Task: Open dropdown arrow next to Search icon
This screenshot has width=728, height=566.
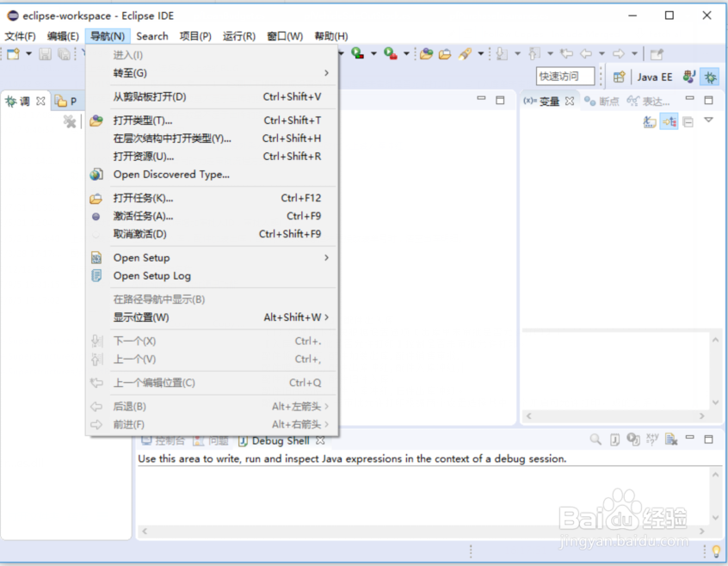Action: tap(481, 54)
